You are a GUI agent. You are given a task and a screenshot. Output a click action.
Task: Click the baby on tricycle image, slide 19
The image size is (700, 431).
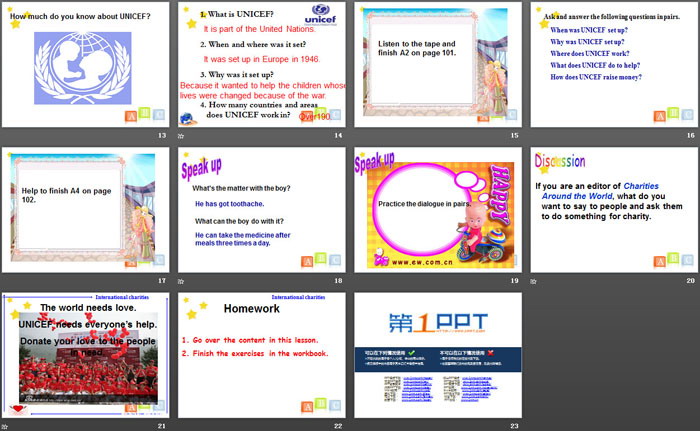coord(483,233)
